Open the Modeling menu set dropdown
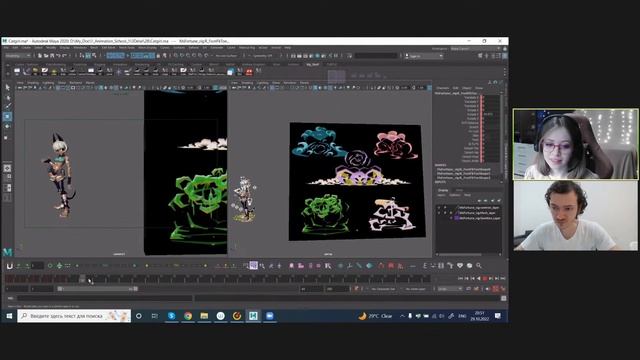This screenshot has height=360, width=640. pyautogui.click(x=18, y=56)
